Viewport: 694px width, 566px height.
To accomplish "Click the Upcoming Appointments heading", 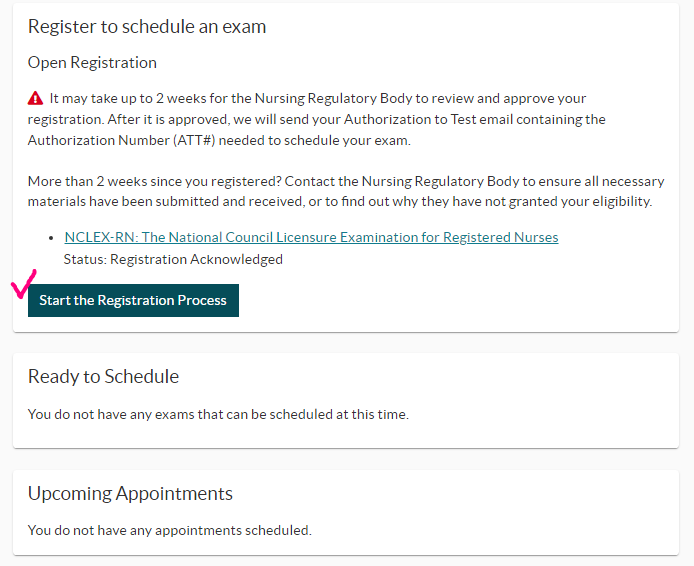I will coord(130,493).
